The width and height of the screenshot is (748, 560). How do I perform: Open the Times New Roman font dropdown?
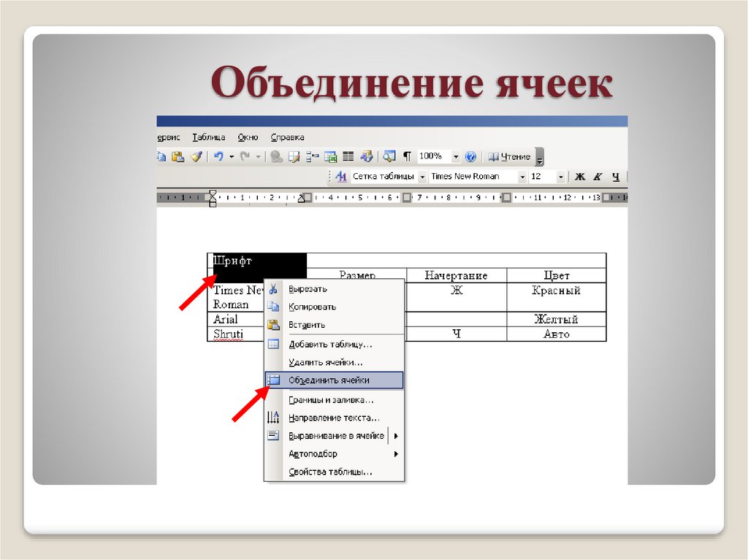[x=522, y=176]
